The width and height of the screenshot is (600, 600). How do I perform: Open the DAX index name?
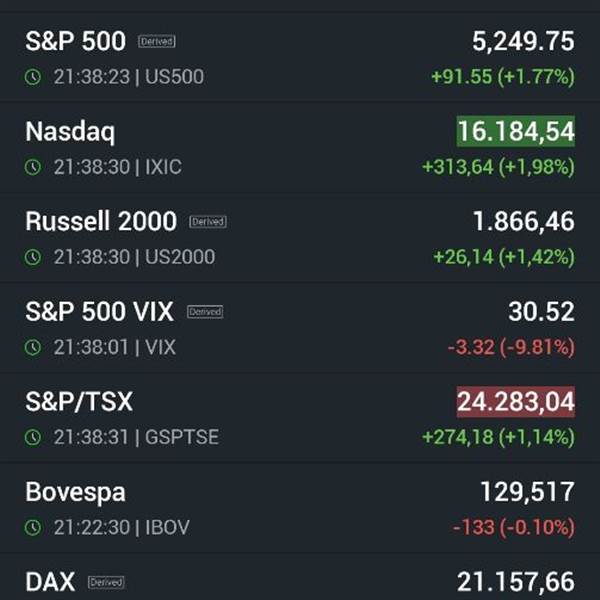(x=50, y=581)
